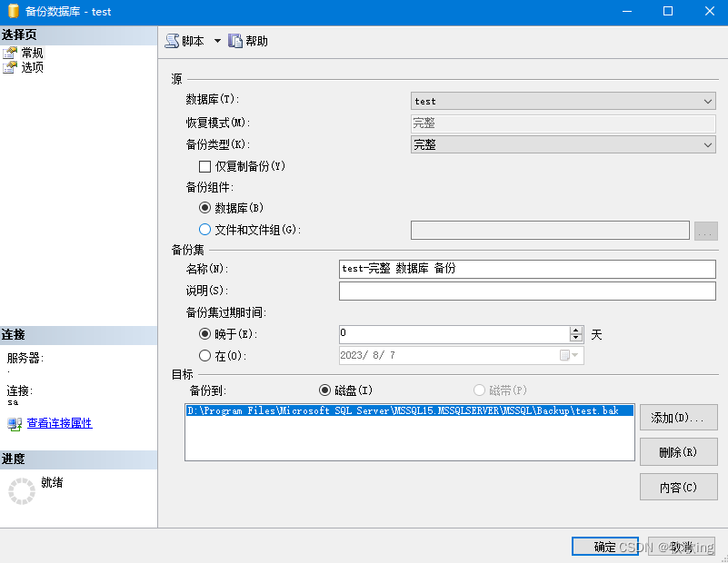Click the connection properties icon
728x563 pixels.
(x=15, y=424)
